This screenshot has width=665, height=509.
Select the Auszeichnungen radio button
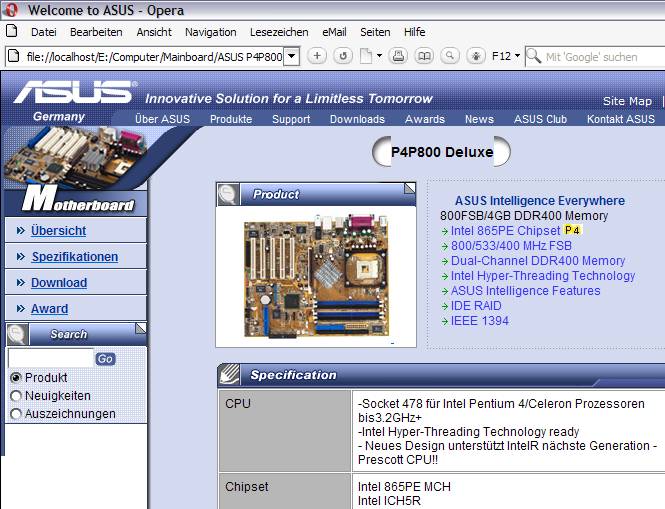point(16,414)
